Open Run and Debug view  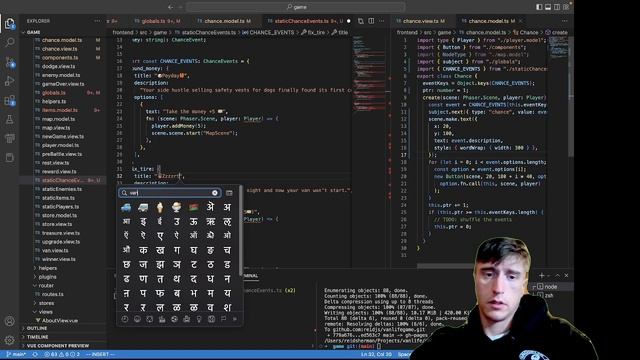[x=10, y=81]
